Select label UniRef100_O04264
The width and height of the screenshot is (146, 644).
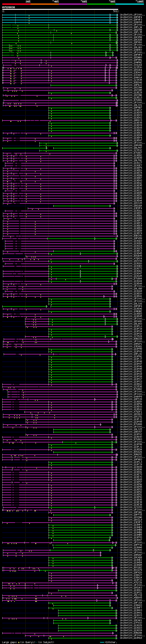(x=131, y=65)
